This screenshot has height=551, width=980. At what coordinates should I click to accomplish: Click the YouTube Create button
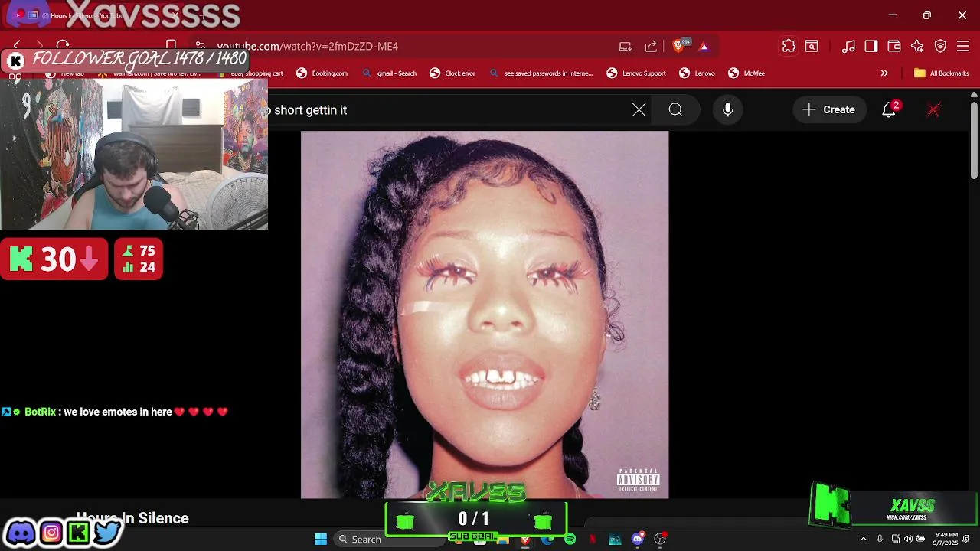pos(829,110)
